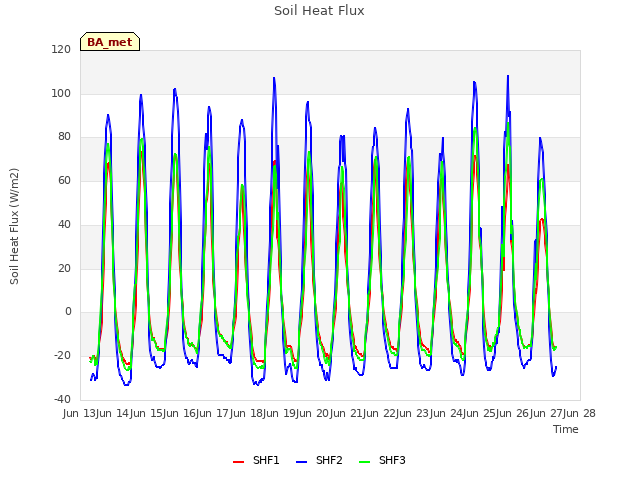Toggle the SHF2 legend entry
Screen dimensions: 640x480
click(x=319, y=460)
